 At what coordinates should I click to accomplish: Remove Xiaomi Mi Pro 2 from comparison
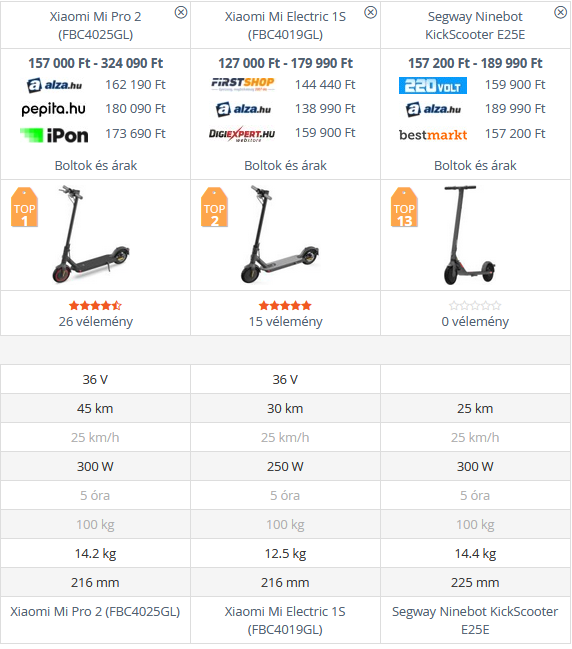pyautogui.click(x=181, y=12)
